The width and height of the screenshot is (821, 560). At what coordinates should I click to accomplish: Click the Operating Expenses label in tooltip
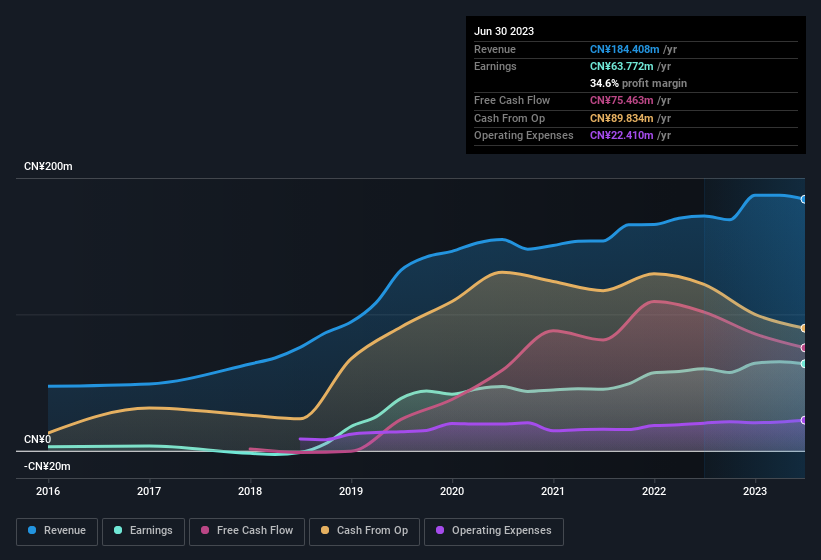click(524, 136)
